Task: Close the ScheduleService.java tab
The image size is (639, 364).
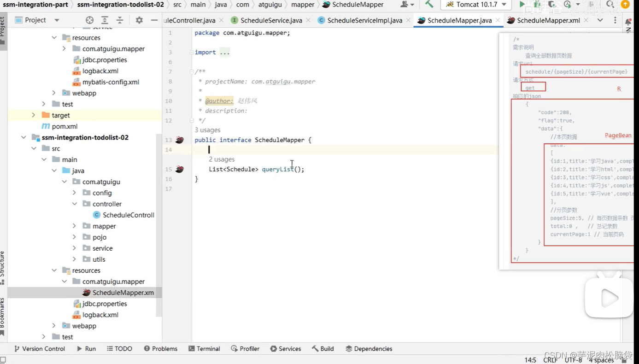Action: pos(308,20)
